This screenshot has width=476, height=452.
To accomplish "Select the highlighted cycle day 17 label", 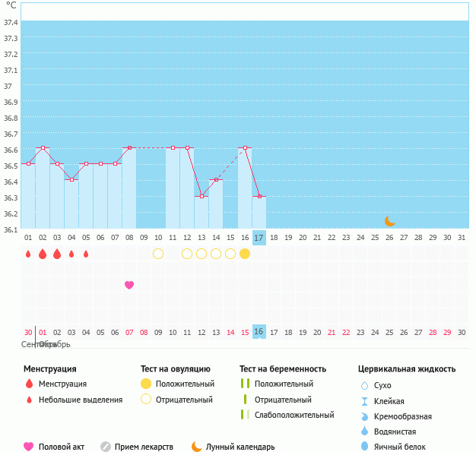I will [x=259, y=238].
